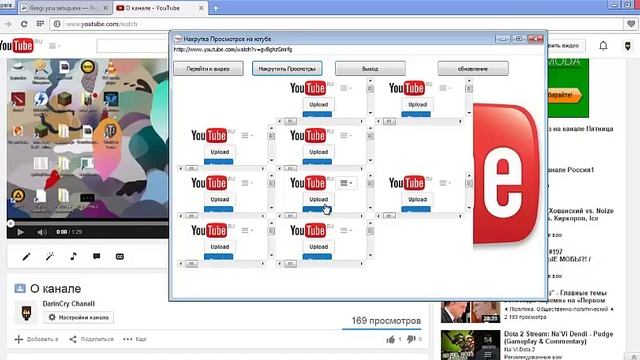This screenshot has width=640, height=360.
Task: Click the '169 просмотров' view count
Action: [386, 321]
